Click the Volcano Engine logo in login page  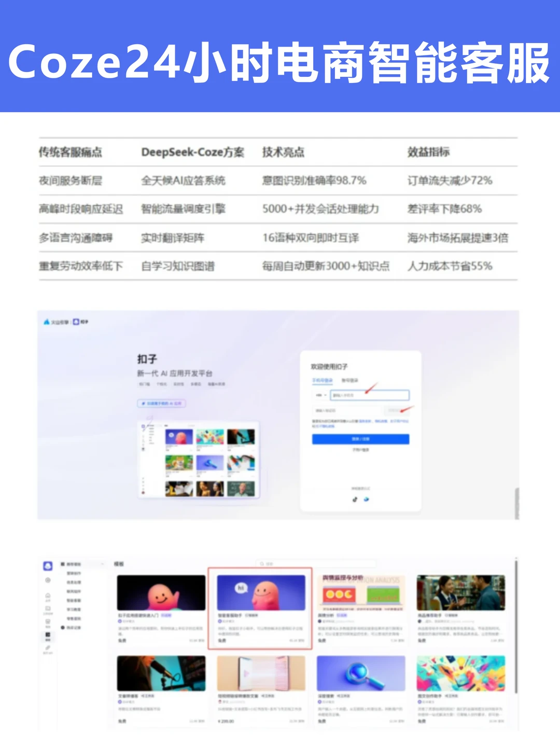(56, 322)
